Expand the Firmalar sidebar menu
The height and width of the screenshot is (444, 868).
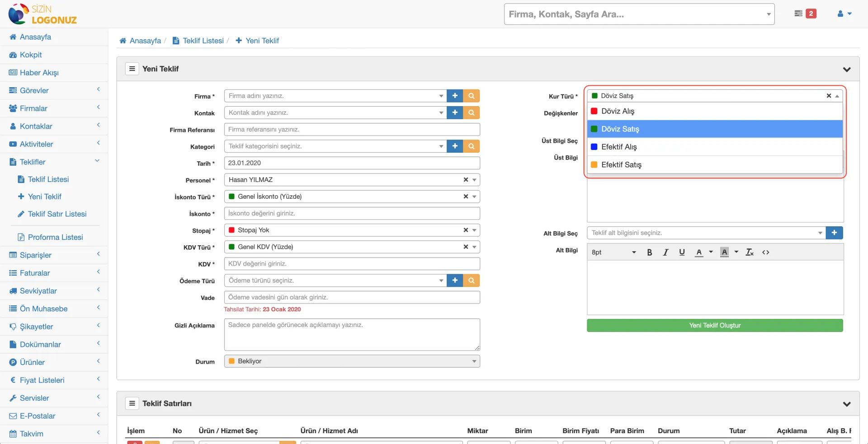pyautogui.click(x=54, y=108)
